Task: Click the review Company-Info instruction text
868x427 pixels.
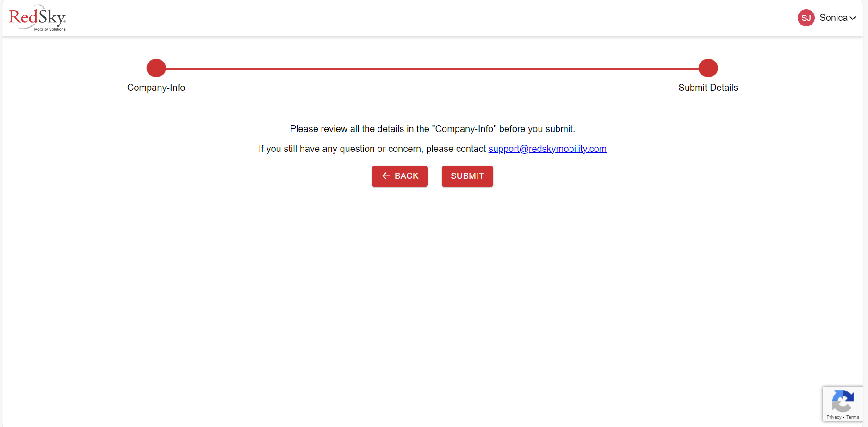Action: click(x=433, y=129)
